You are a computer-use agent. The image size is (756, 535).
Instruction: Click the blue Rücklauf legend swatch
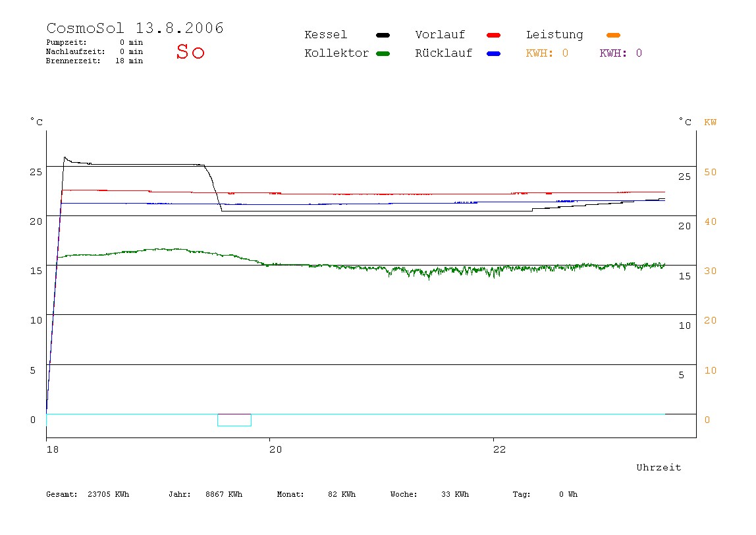pyautogui.click(x=494, y=53)
